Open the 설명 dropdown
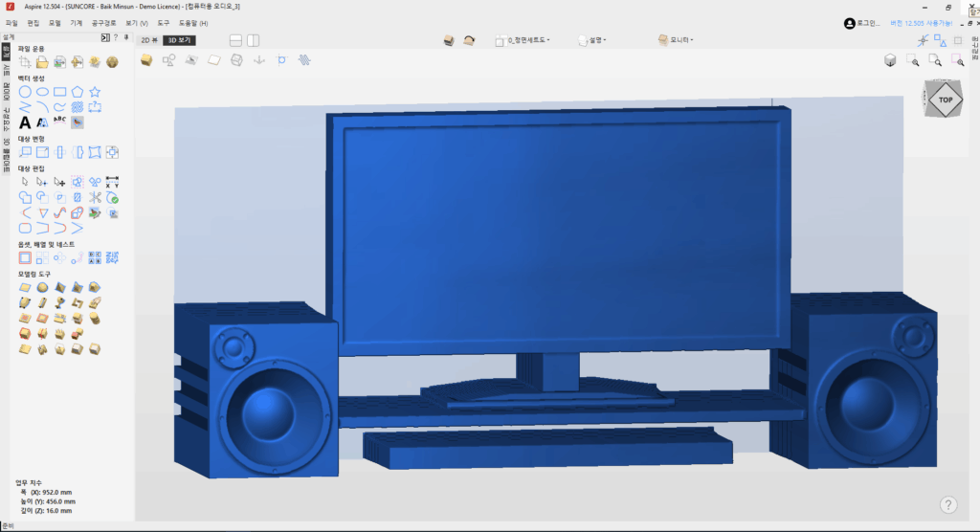This screenshot has height=532, width=980. [592, 40]
